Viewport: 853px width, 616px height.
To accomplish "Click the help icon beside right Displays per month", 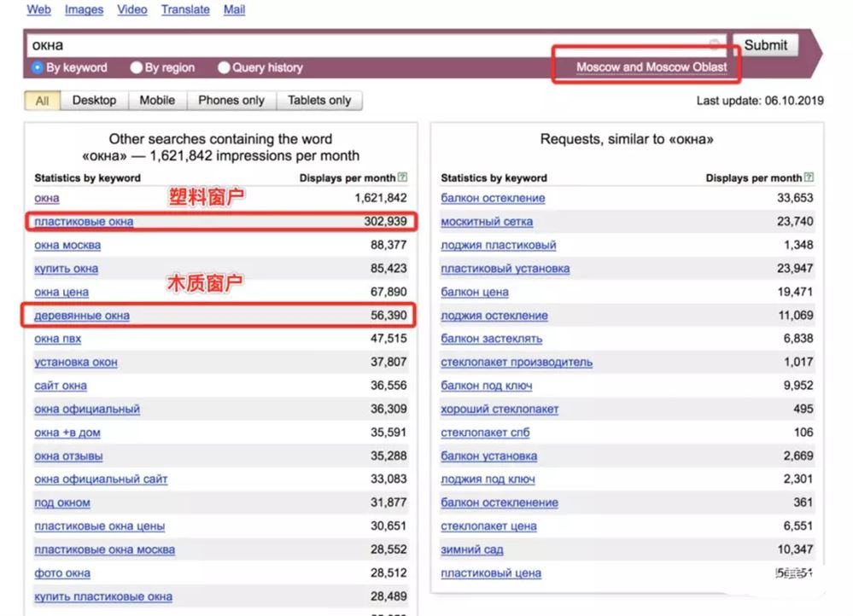I will [x=809, y=177].
